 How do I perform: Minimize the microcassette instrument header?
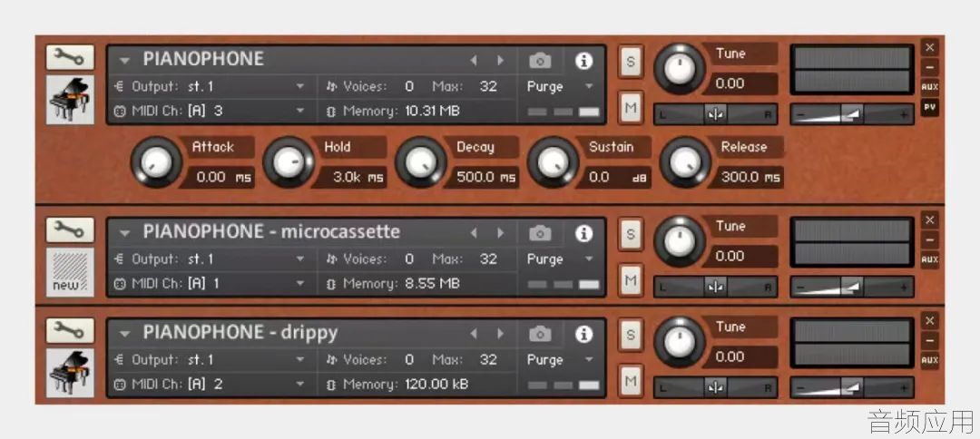[929, 239]
